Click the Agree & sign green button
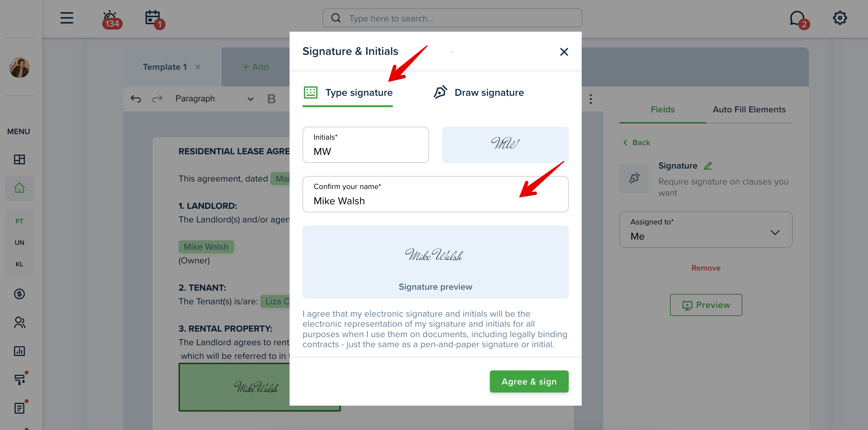 [529, 381]
